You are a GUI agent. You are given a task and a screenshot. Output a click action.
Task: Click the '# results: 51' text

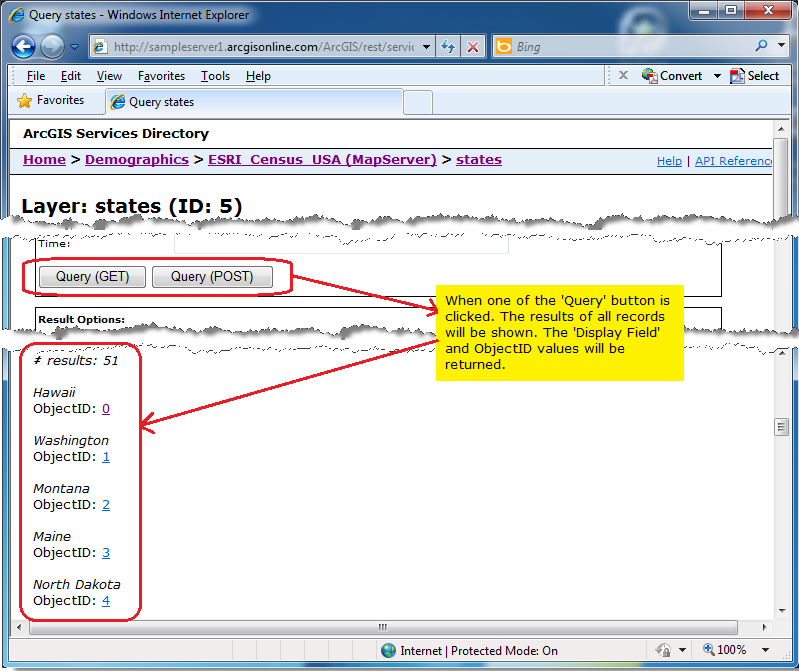[75, 361]
